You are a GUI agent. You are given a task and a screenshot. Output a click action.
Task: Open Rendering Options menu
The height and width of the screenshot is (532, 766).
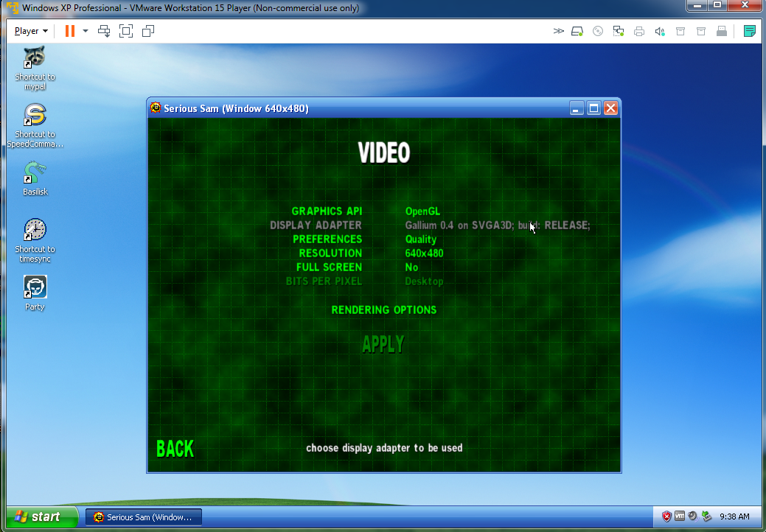click(384, 310)
